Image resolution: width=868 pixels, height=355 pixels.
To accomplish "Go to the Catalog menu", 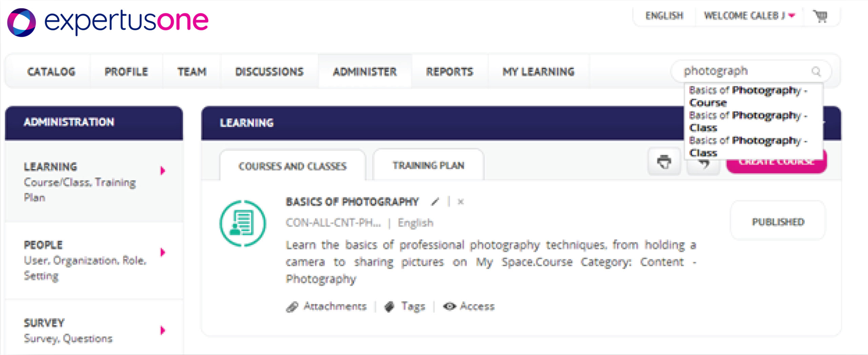I will (51, 72).
